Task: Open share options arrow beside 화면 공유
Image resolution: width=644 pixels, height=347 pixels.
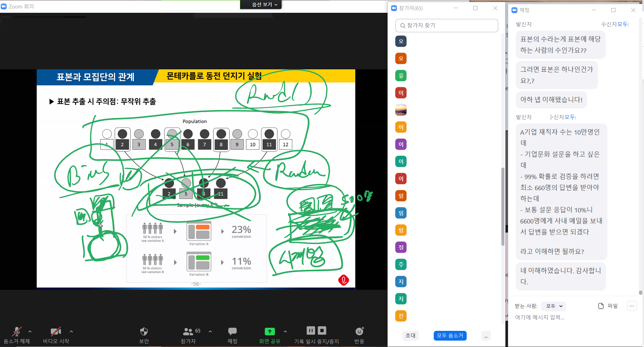Action: [x=285, y=332]
